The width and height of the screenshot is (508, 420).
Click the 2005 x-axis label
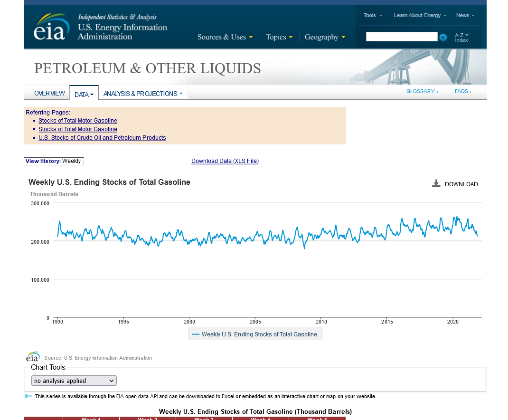(x=255, y=322)
